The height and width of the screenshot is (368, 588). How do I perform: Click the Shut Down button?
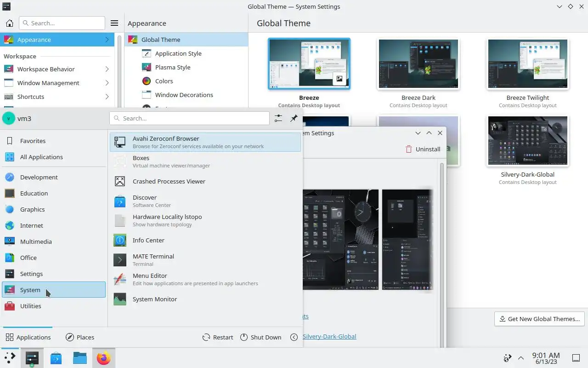(x=260, y=337)
